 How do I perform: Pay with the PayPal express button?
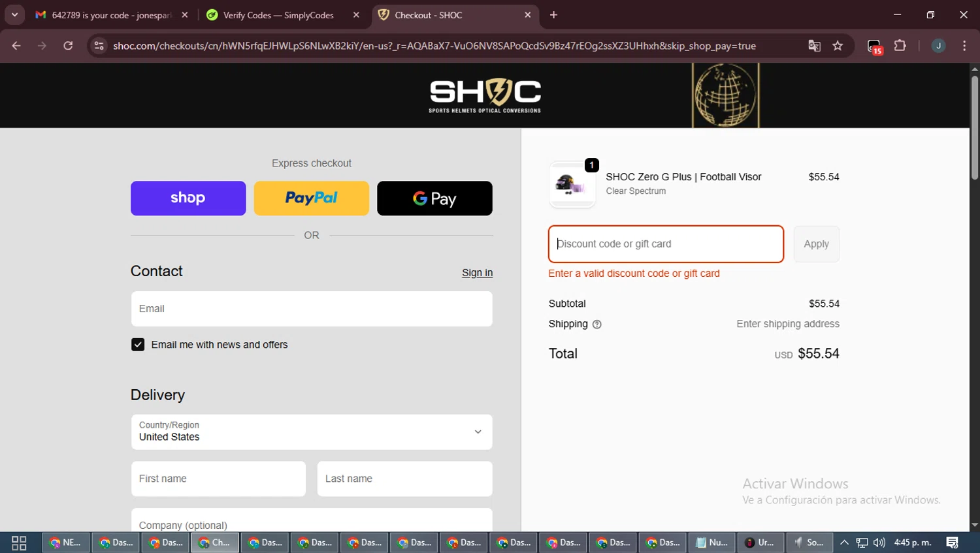click(312, 198)
